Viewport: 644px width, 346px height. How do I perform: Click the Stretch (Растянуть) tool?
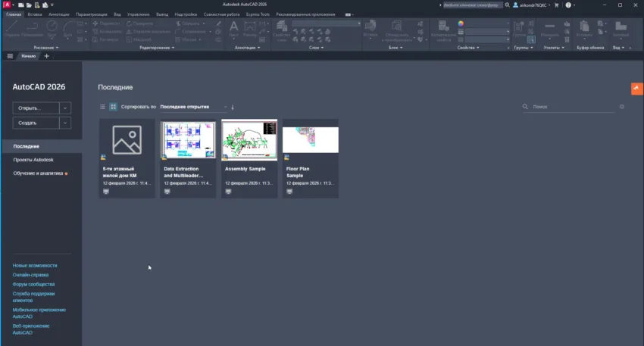click(105, 40)
